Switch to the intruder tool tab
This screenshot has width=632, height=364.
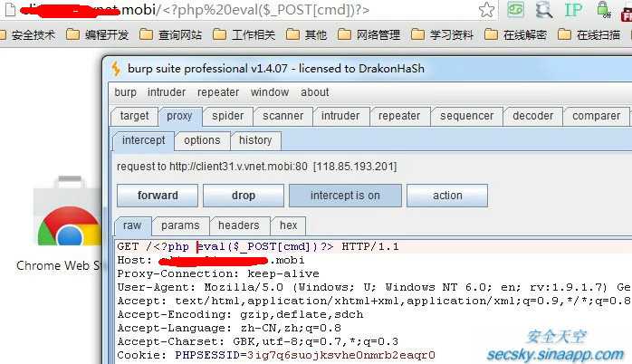click(340, 116)
